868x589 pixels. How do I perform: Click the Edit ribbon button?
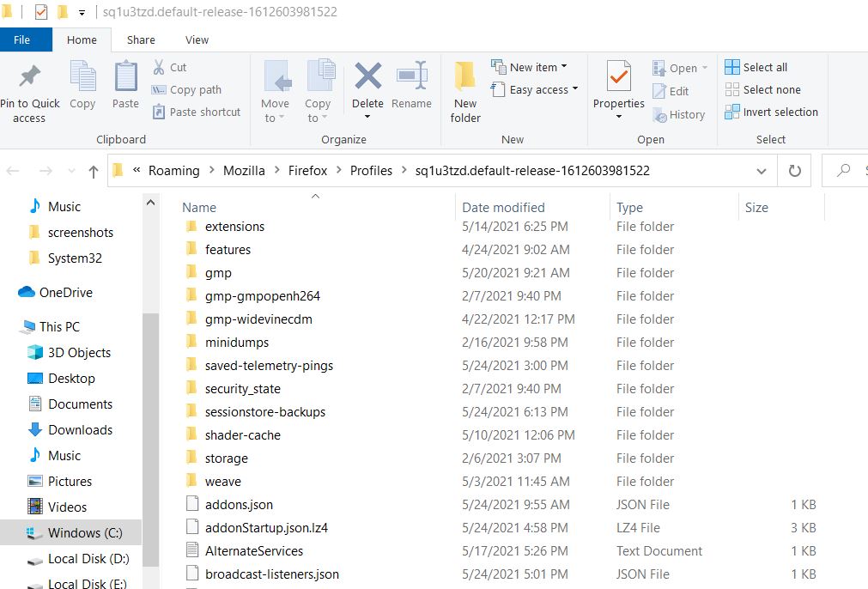point(671,91)
